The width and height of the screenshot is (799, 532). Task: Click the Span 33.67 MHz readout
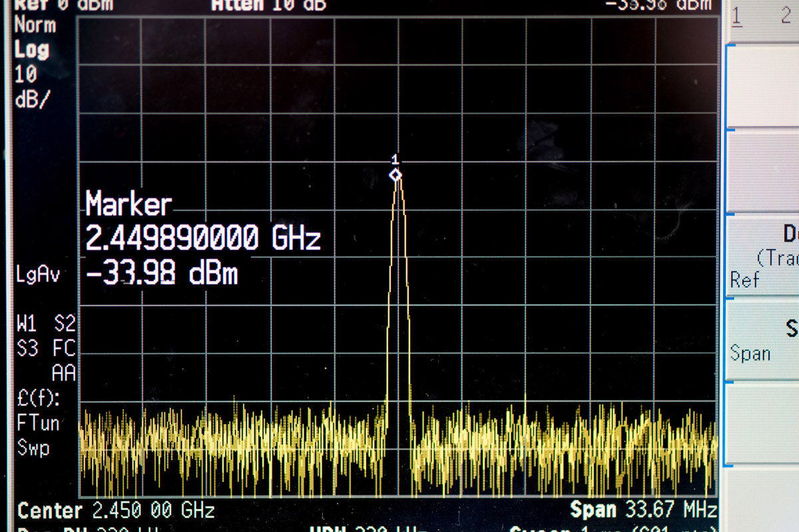coord(643,510)
